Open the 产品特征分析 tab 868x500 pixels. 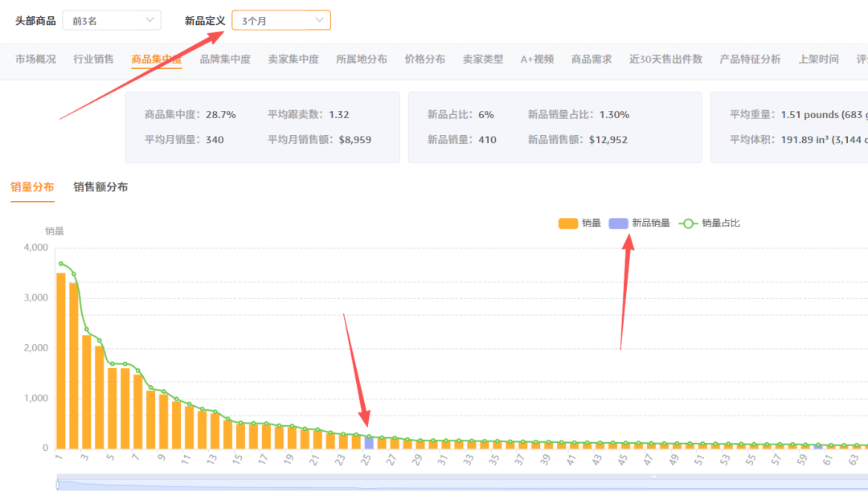[x=749, y=59]
